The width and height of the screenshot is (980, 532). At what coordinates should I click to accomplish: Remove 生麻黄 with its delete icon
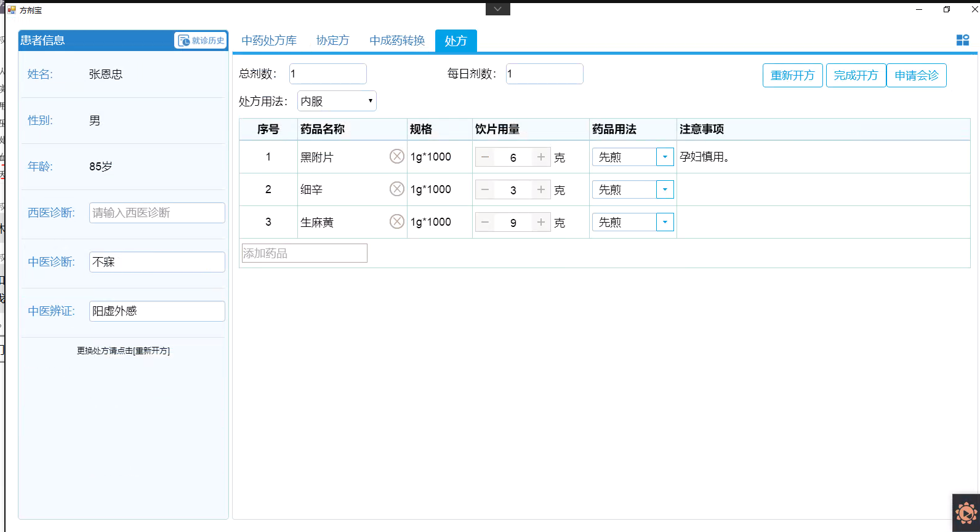click(397, 221)
